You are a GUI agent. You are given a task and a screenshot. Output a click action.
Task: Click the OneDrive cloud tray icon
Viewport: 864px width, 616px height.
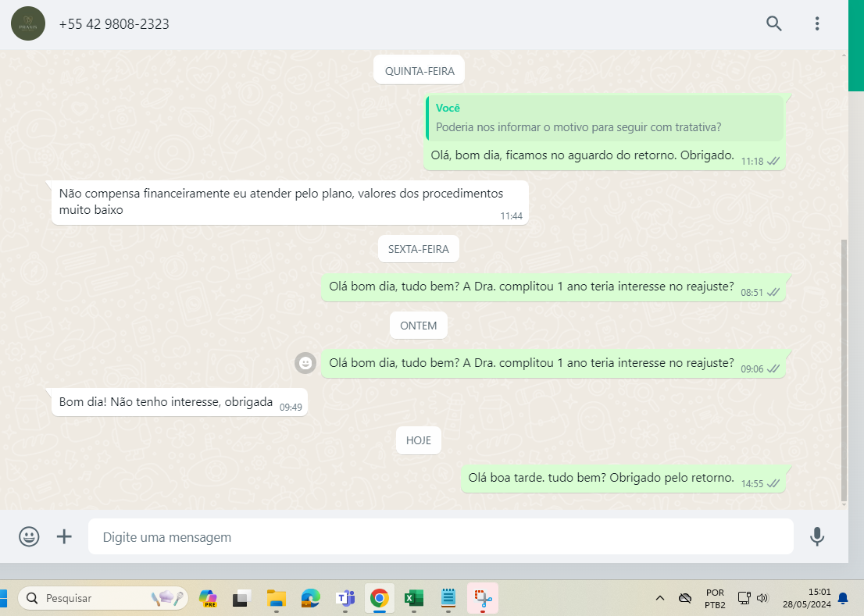pos(685,598)
